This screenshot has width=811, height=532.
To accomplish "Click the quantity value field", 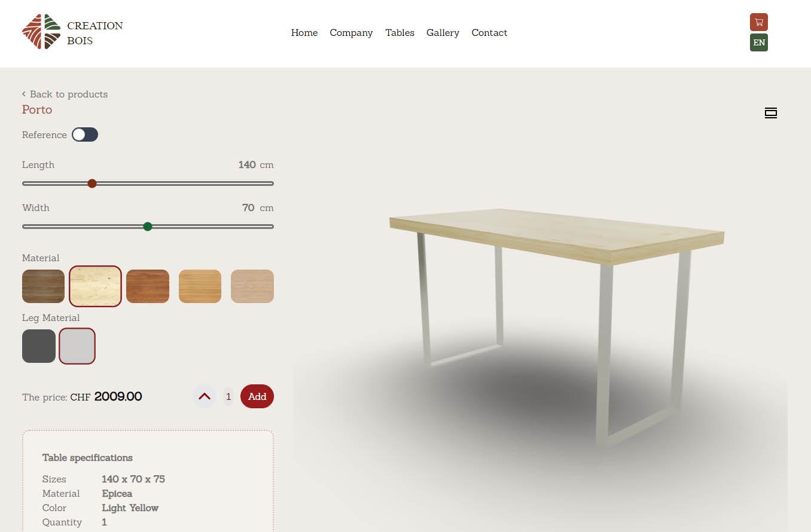I will [x=228, y=396].
